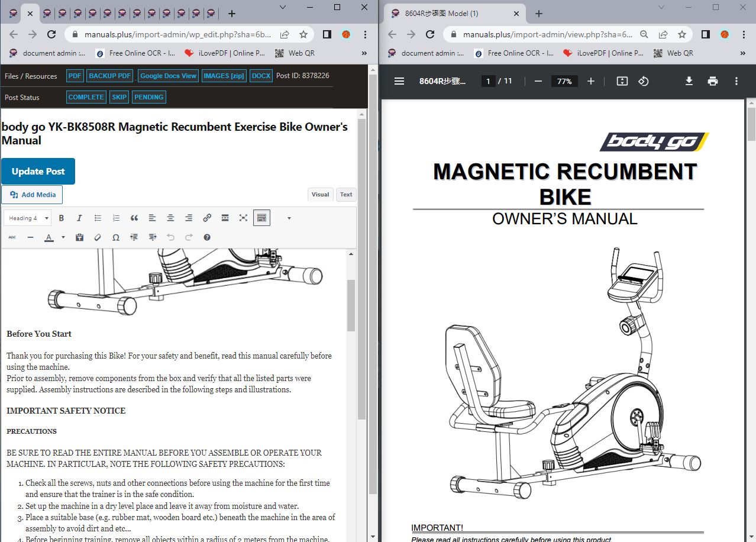Toggle the PDF sidebar menu
Viewport: 756px width, 542px height.
pos(399,81)
